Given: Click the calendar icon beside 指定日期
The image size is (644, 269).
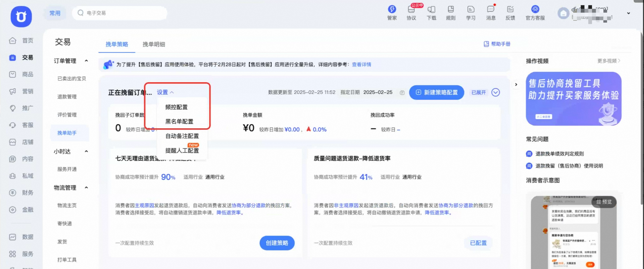Looking at the screenshot, I should (402, 93).
